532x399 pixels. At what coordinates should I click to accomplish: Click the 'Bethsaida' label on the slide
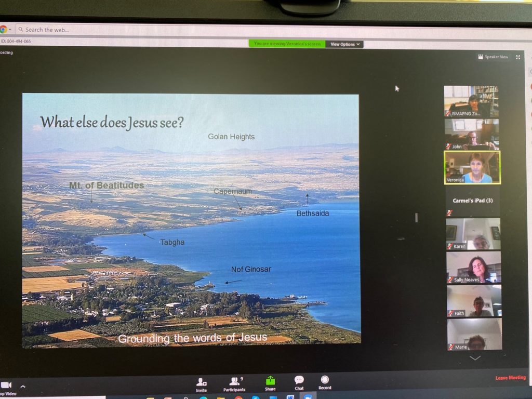(312, 214)
